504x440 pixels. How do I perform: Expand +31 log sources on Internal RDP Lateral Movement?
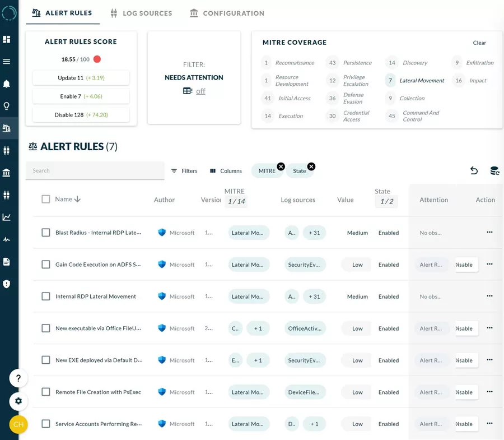point(314,297)
